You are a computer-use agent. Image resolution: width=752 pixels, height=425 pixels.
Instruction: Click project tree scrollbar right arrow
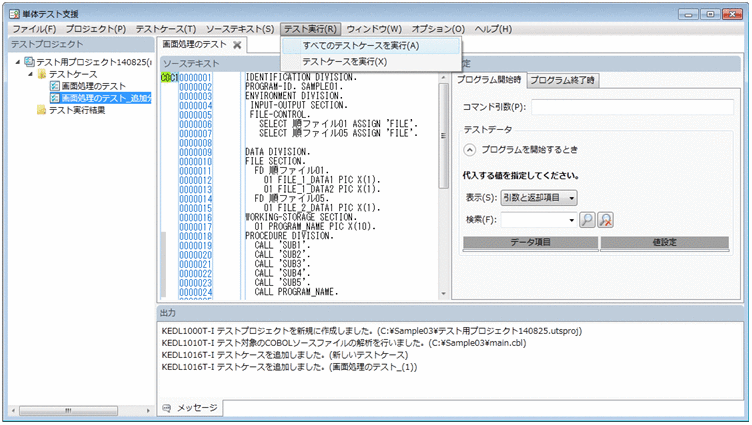[148, 411]
